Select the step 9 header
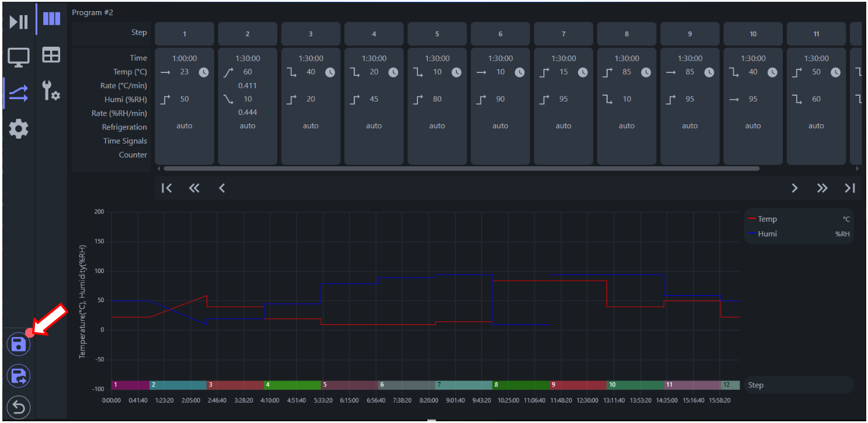The width and height of the screenshot is (868, 423). (x=690, y=34)
